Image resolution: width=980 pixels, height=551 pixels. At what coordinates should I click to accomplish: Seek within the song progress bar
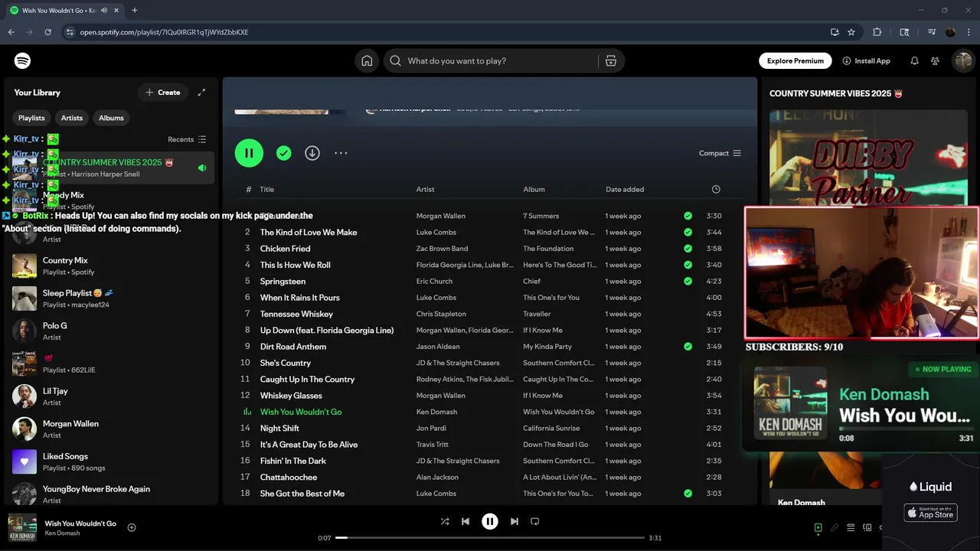click(x=490, y=538)
